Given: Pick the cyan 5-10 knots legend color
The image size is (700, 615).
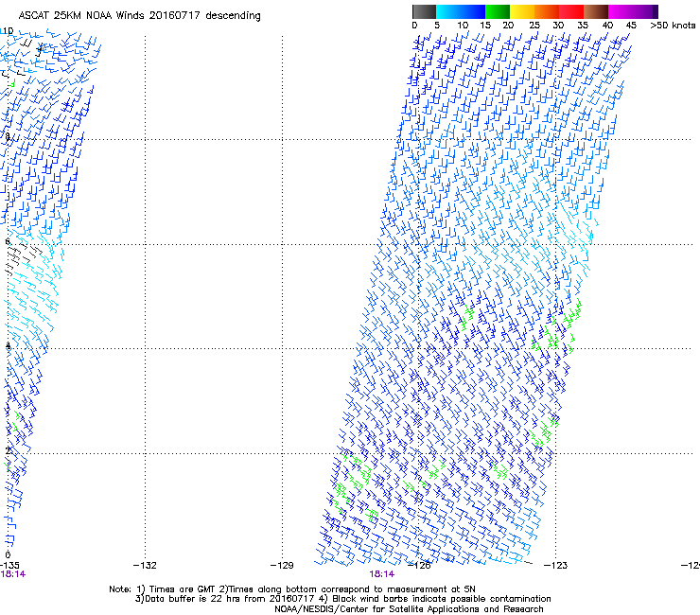Looking at the screenshot, I should 448,11.
